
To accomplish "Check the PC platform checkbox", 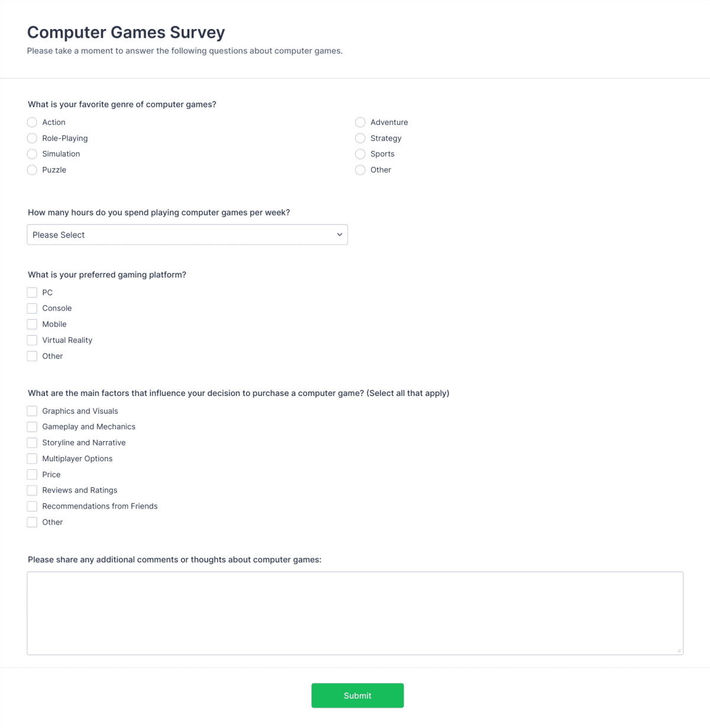I will [x=32, y=292].
